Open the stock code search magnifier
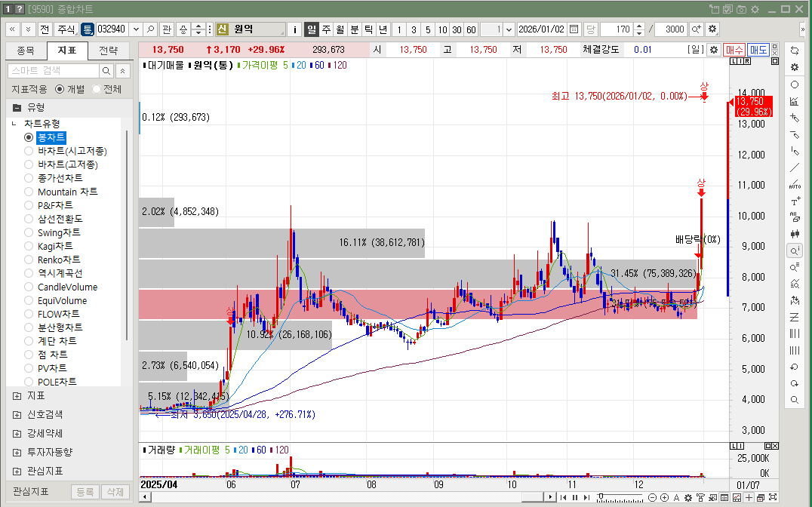Viewport: 812px width, 507px height. (x=150, y=29)
